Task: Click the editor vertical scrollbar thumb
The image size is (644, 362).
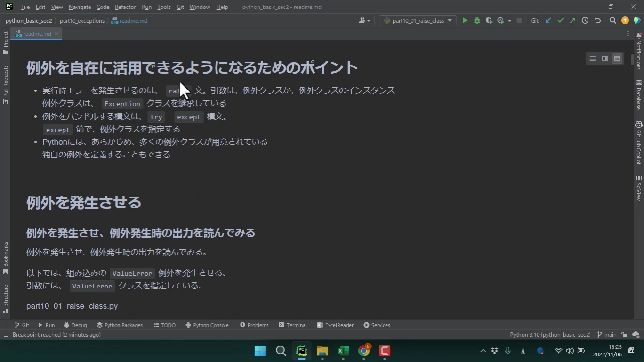Action: click(632, 60)
